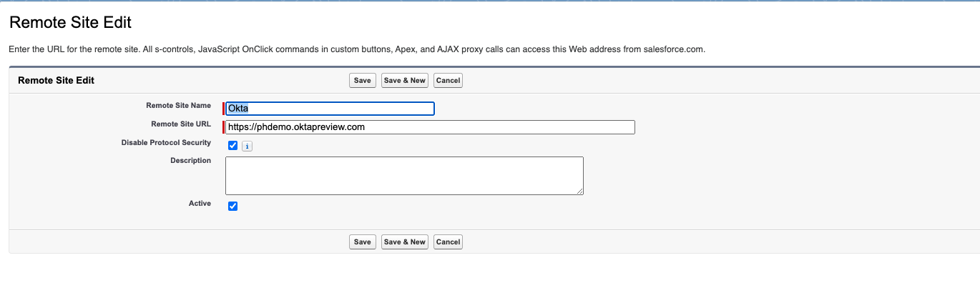Viewport: 980px width, 293px height.
Task: Click the Save button above the form
Action: click(x=363, y=81)
